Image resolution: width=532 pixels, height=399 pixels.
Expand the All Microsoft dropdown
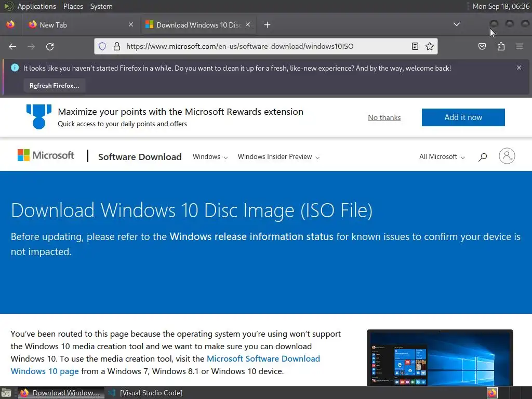[x=442, y=157]
